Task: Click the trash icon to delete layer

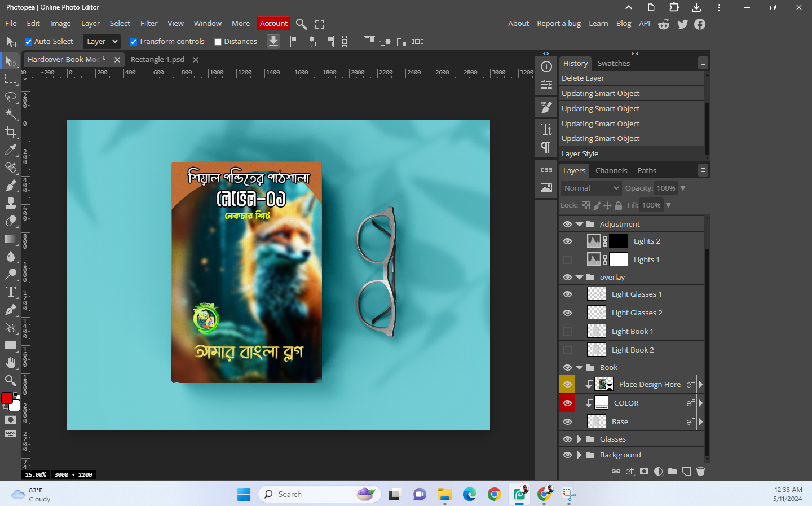Action: tap(700, 472)
